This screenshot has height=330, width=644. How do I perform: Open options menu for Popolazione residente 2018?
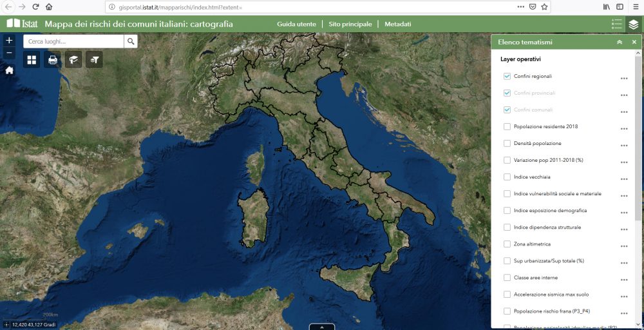pyautogui.click(x=624, y=129)
